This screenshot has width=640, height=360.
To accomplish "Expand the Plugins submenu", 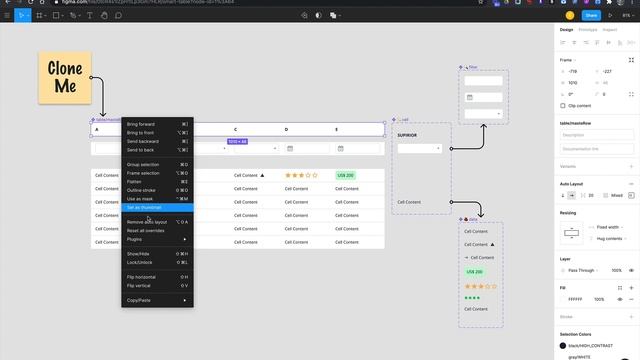I will pos(158,239).
